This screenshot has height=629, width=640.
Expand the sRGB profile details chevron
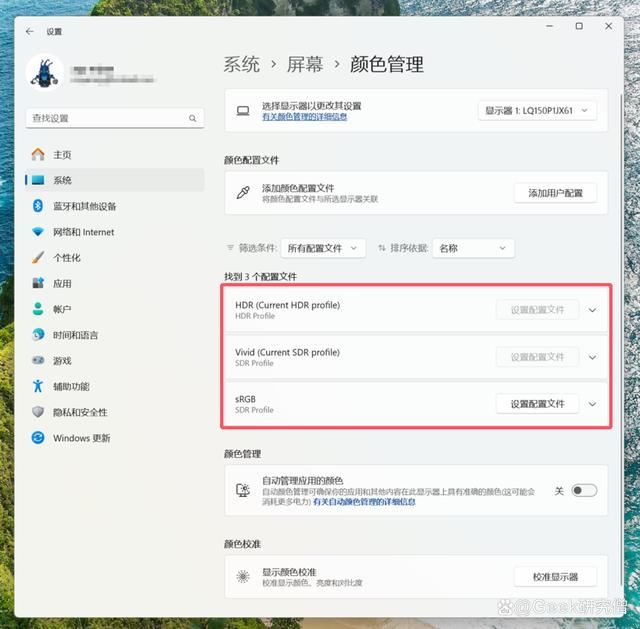592,404
